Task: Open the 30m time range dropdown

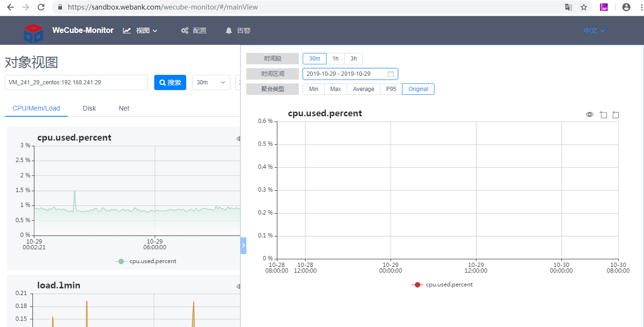Action: [211, 82]
